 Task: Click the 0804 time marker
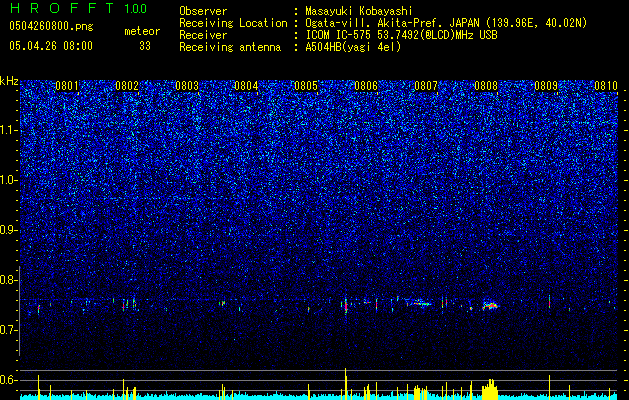click(x=246, y=85)
